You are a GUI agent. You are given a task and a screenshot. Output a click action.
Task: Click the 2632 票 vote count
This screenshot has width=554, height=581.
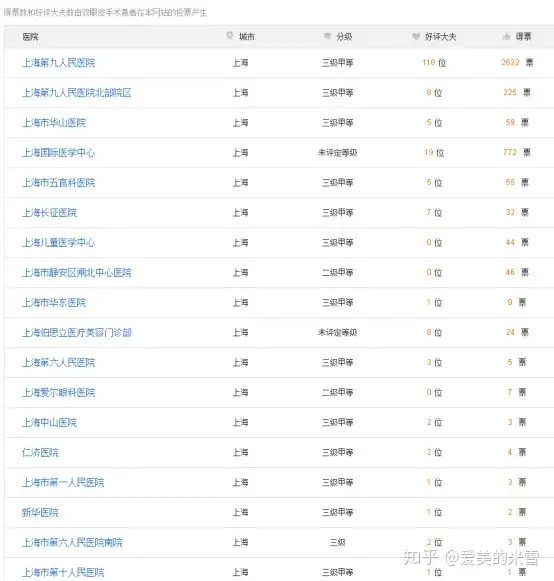517,62
